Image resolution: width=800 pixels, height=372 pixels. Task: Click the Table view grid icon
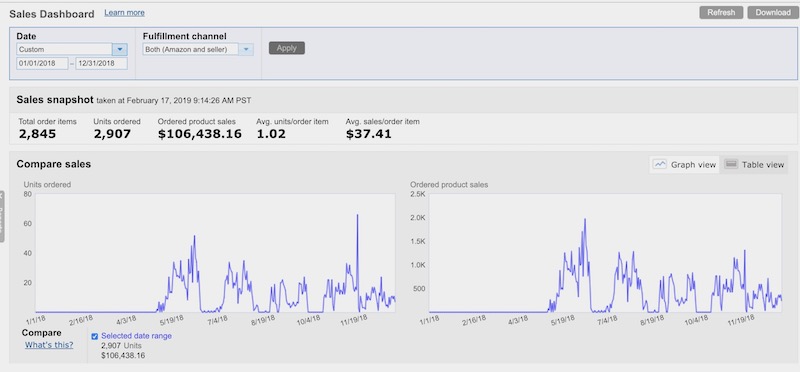click(x=731, y=164)
